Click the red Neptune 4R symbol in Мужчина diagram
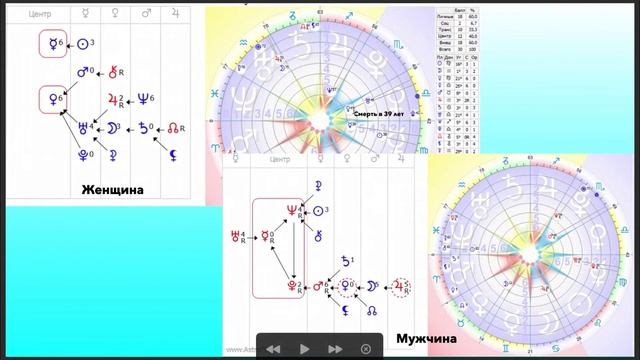This screenshot has width=640, height=360. [294, 212]
